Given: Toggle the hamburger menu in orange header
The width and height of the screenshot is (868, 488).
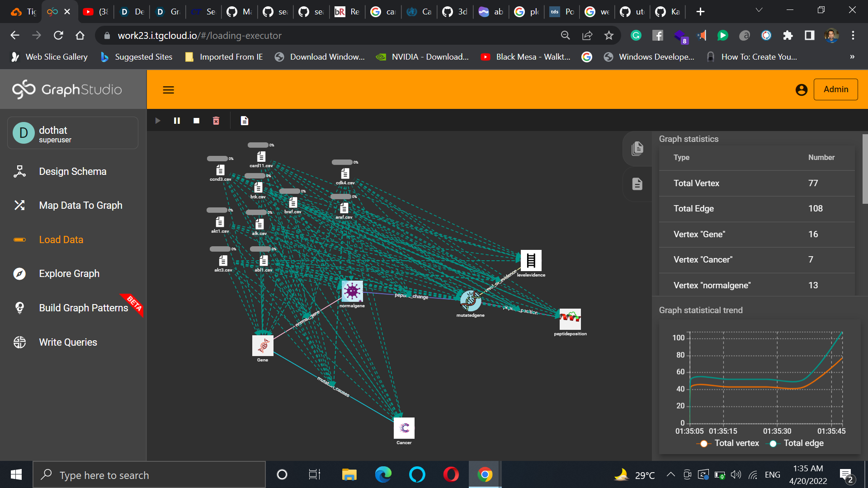Looking at the screenshot, I should coord(168,90).
